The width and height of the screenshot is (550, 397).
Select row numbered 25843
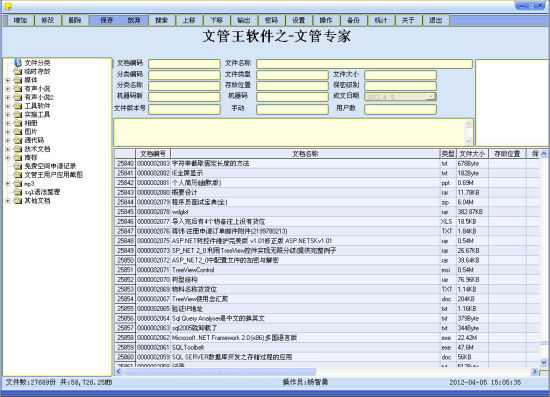click(x=327, y=193)
